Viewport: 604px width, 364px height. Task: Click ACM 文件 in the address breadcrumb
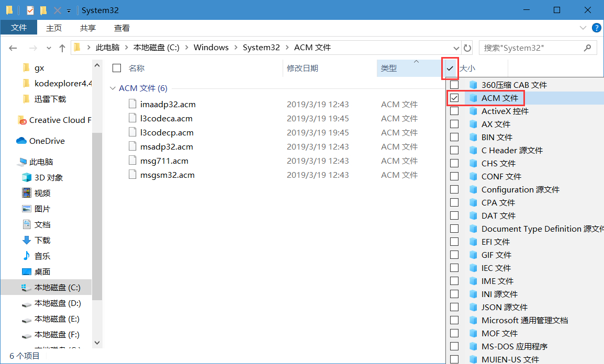click(x=312, y=47)
